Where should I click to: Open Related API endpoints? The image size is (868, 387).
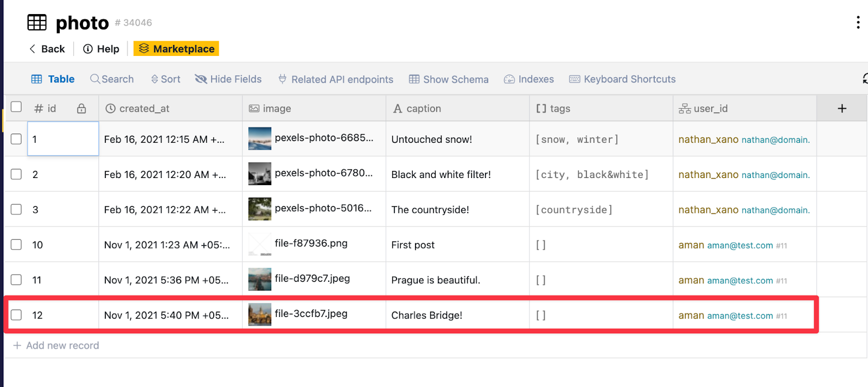(x=336, y=79)
